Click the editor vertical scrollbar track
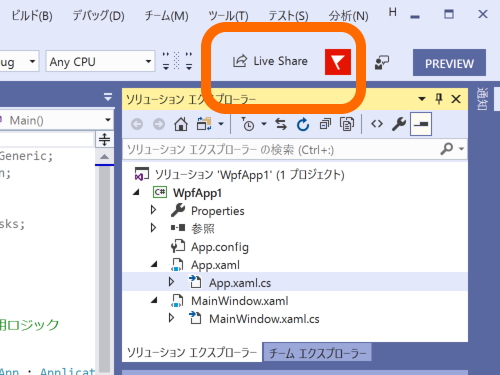Image resolution: width=500 pixels, height=375 pixels. coord(105,268)
